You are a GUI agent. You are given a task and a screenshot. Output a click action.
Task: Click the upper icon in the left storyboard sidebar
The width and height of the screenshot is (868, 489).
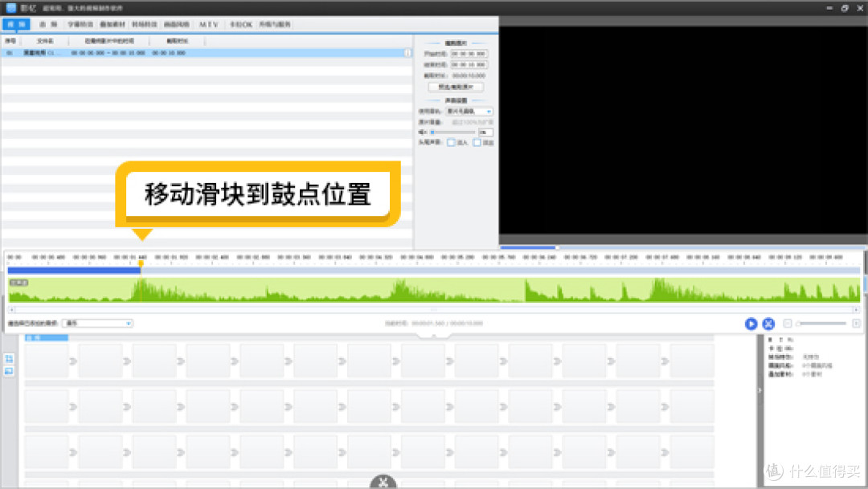click(9, 358)
